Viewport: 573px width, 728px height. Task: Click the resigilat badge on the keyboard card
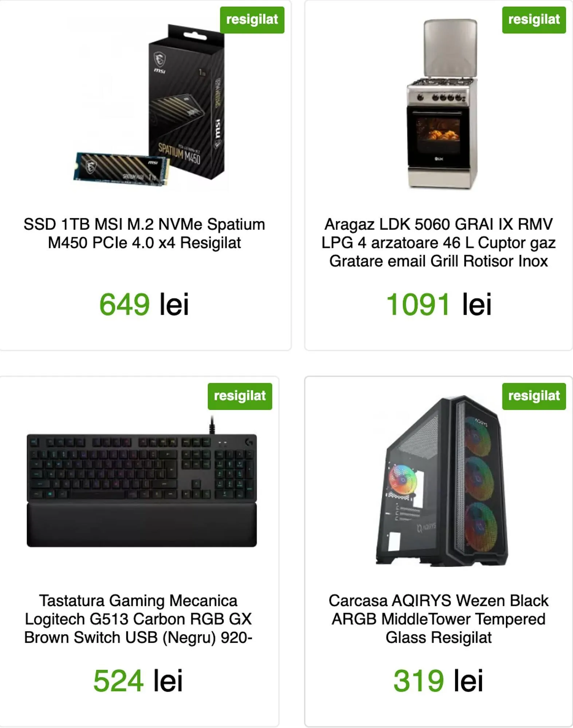pos(240,396)
